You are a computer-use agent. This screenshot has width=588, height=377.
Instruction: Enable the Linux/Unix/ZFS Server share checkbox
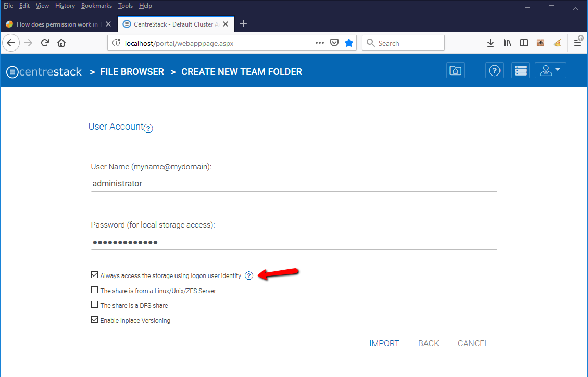tap(94, 290)
